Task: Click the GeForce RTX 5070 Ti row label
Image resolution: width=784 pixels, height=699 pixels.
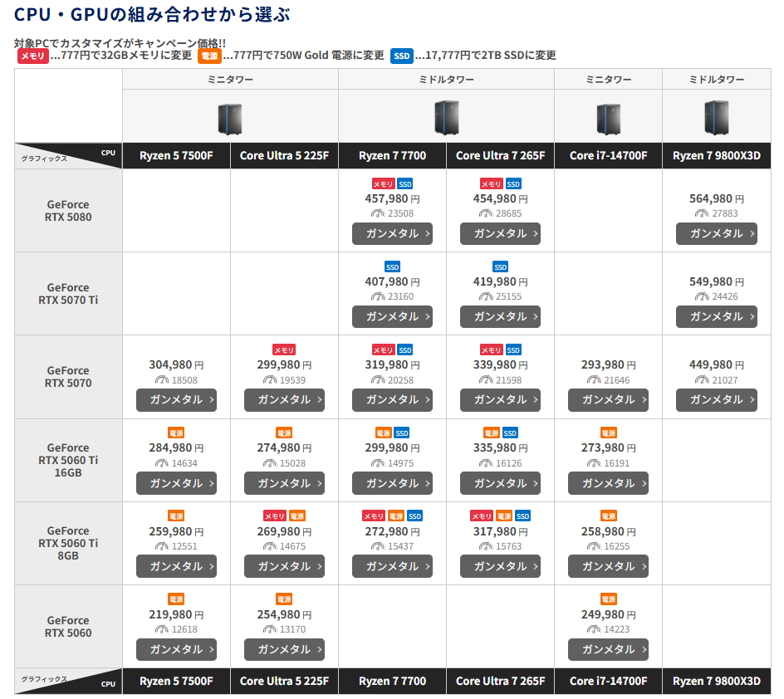Action: click(68, 294)
